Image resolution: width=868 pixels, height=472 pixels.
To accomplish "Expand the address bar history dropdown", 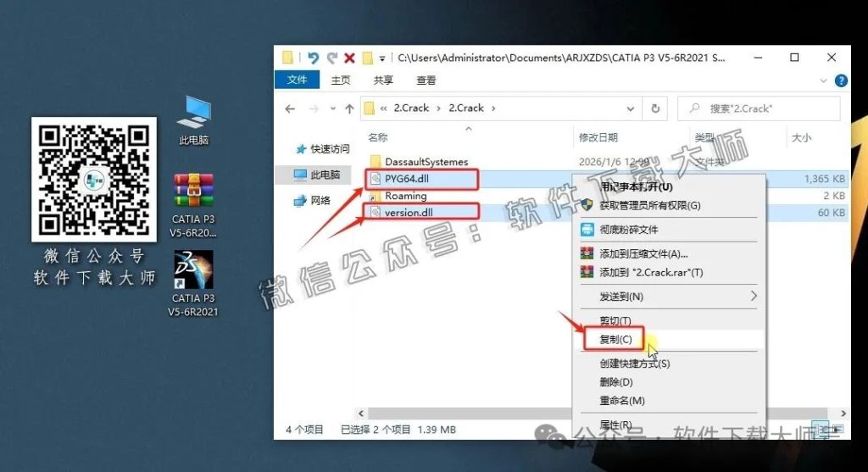I will pos(630,108).
